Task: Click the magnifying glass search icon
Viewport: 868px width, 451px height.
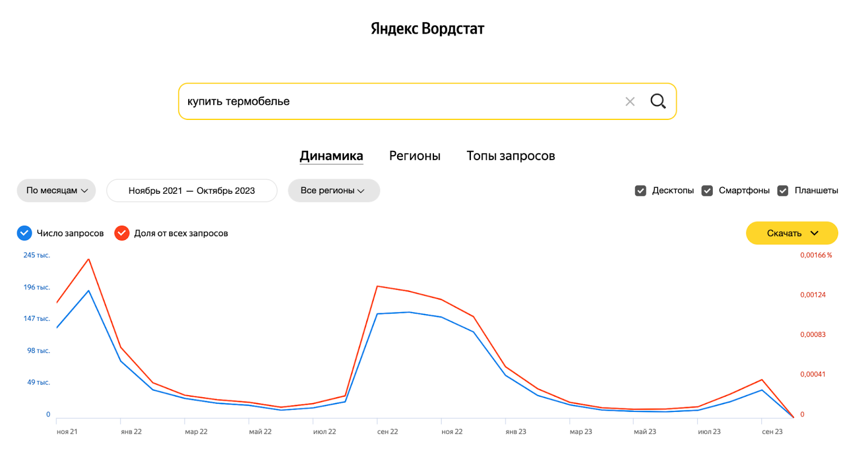Action: 658,101
